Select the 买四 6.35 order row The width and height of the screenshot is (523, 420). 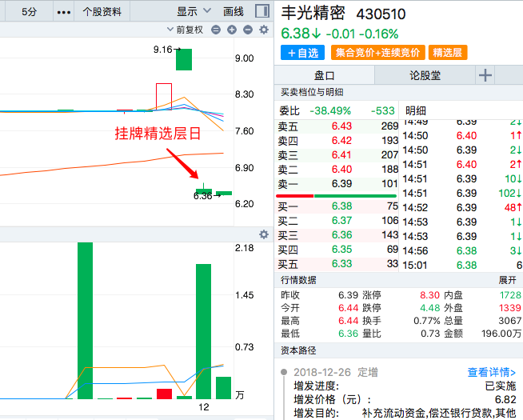337,250
